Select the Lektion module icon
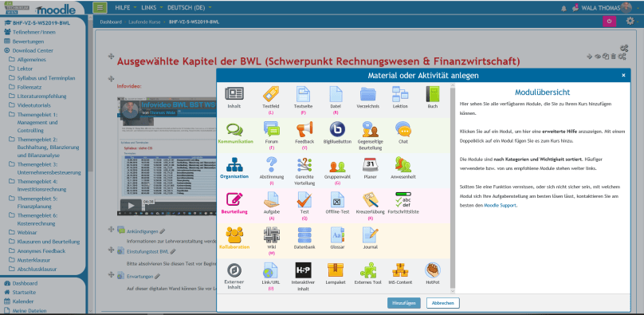This screenshot has width=644, height=315. (x=400, y=94)
